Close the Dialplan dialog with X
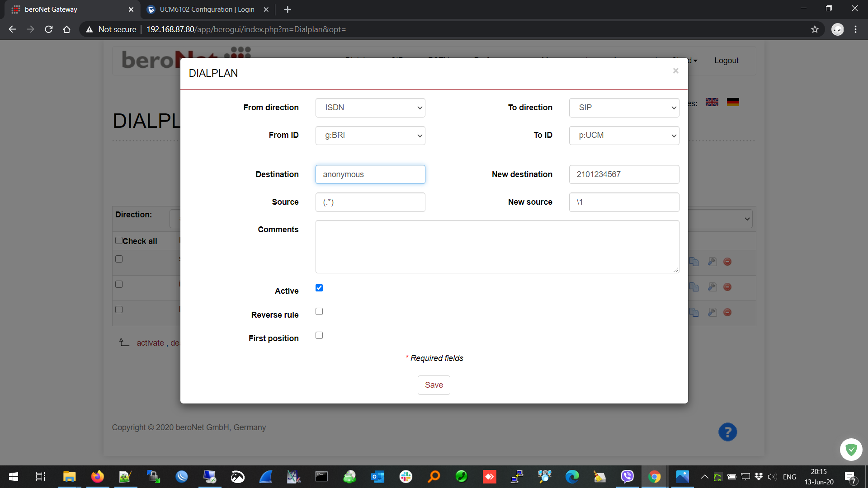This screenshot has width=868, height=488. 675,70
